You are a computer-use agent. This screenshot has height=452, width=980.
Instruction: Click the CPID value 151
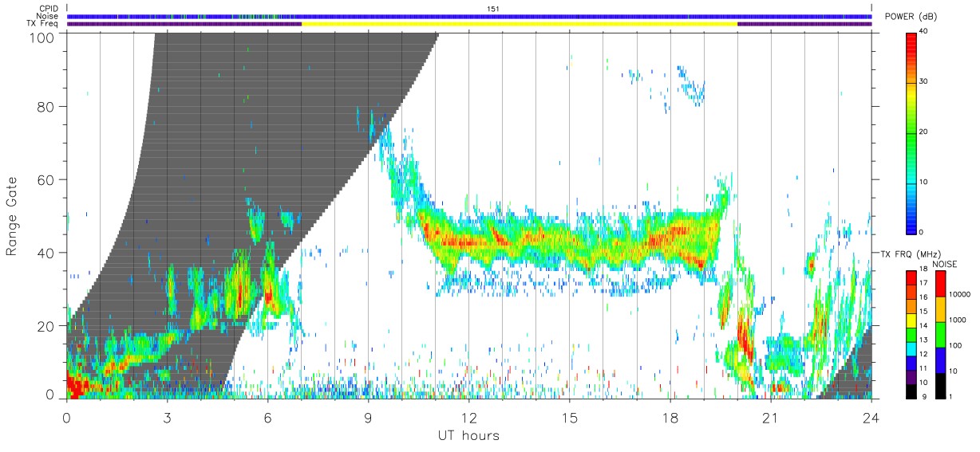493,9
